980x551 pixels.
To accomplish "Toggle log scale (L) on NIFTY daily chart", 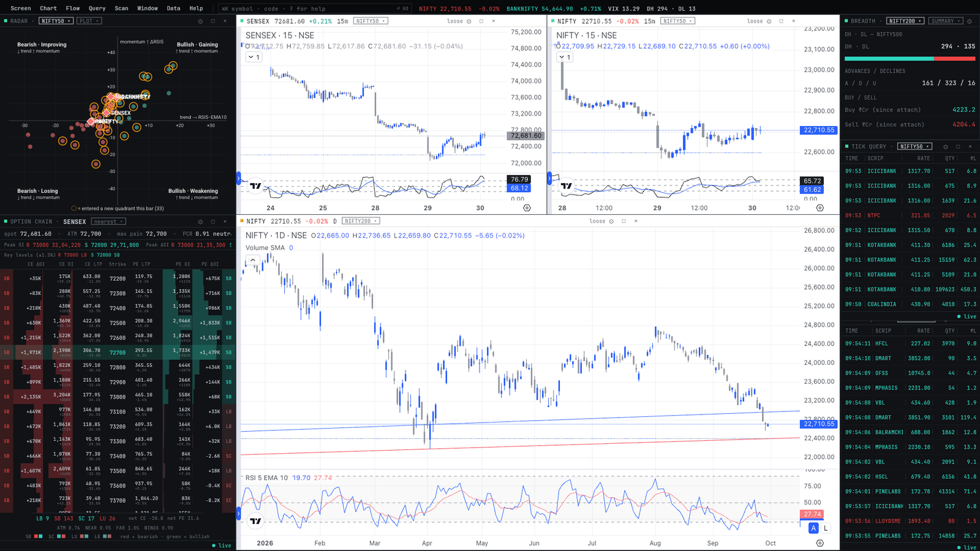I will (x=826, y=528).
